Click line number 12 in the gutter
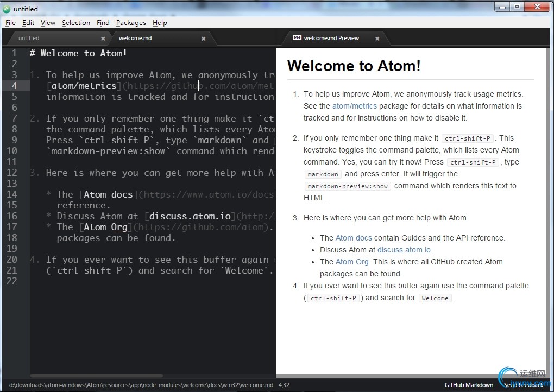 tap(11, 173)
